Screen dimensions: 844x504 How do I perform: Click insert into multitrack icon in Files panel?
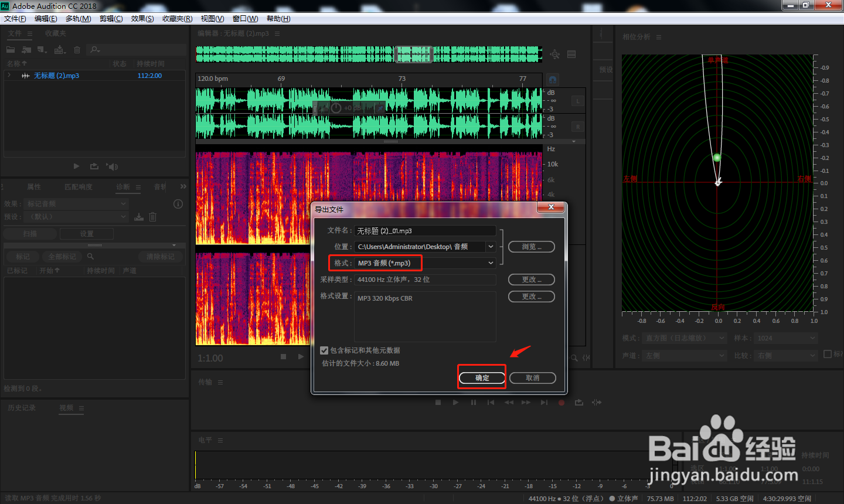60,50
